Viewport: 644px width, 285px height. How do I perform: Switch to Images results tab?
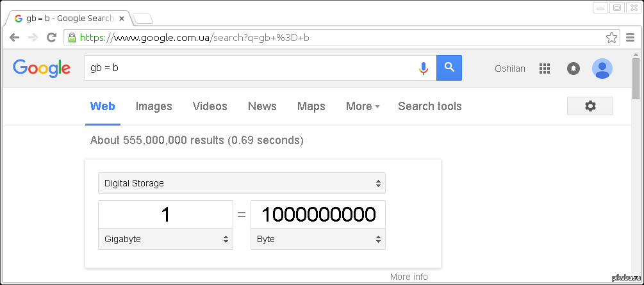[154, 106]
